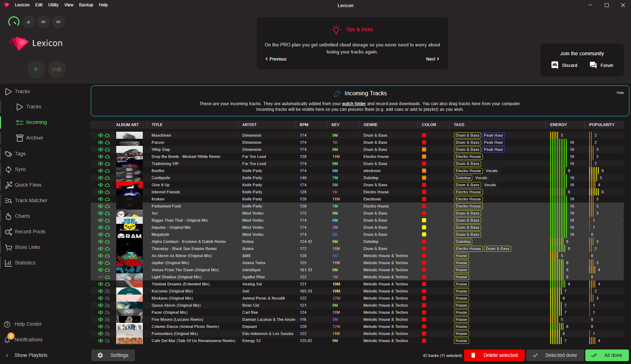Click the artist Brian Cid
This screenshot has height=364, width=631.
pyautogui.click(x=250, y=305)
